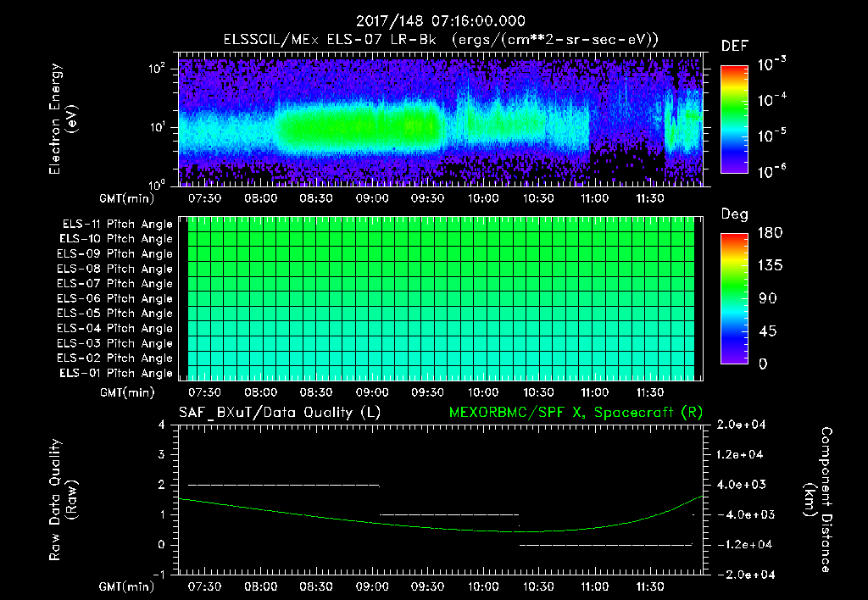Click the 09:00 tick under the spectrogram
The width and height of the screenshot is (868, 600).
tap(372, 198)
